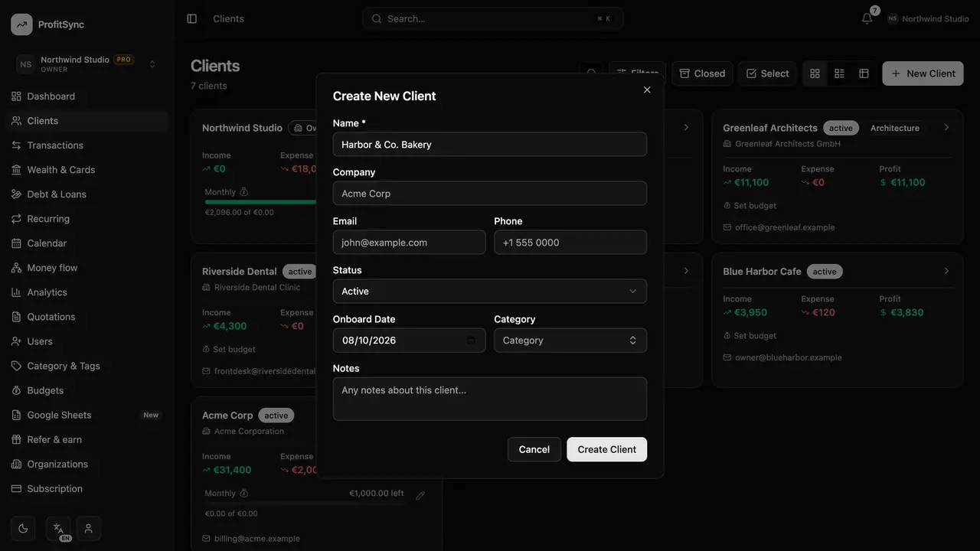Switch to compact list view
Image resolution: width=980 pixels, height=551 pixels.
tap(839, 73)
